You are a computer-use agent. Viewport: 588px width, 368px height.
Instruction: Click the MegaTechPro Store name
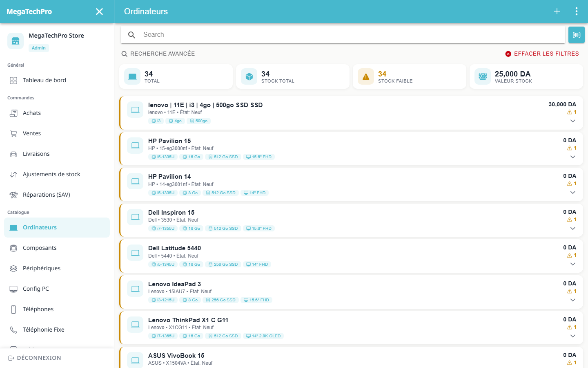point(56,36)
